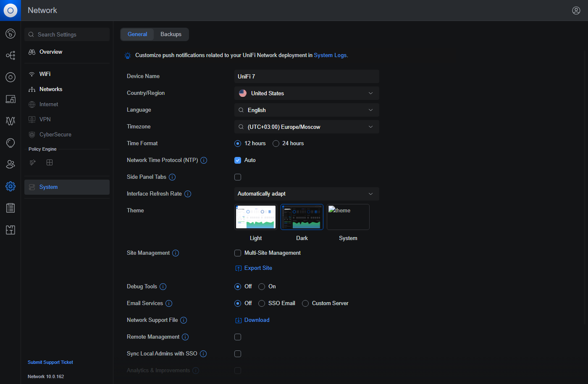Click the info icon next to Debug Tools
The height and width of the screenshot is (384, 588).
(163, 287)
